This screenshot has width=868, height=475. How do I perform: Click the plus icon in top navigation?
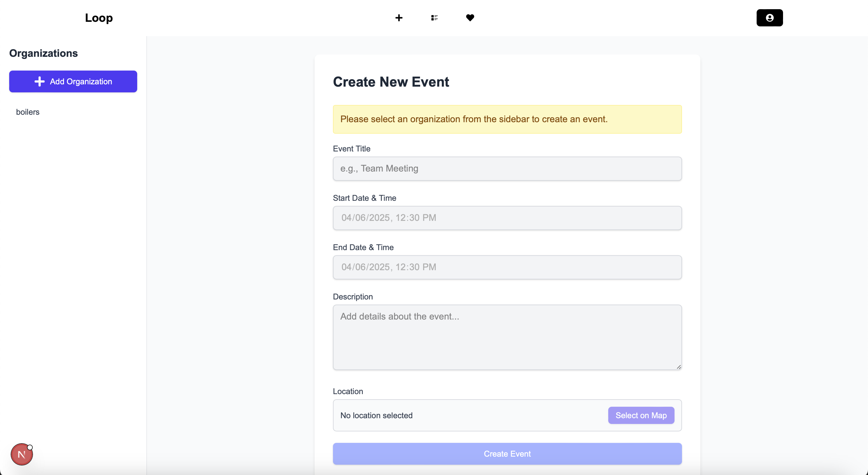pyautogui.click(x=399, y=17)
